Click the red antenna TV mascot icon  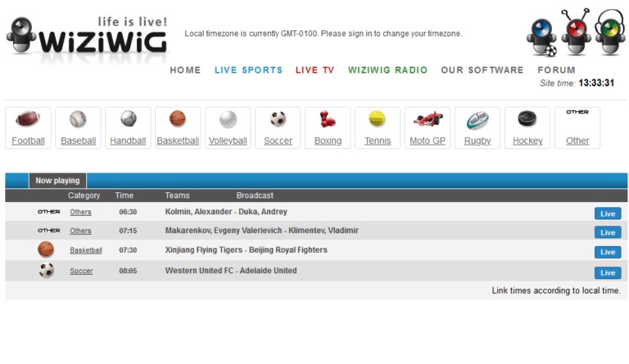click(576, 32)
